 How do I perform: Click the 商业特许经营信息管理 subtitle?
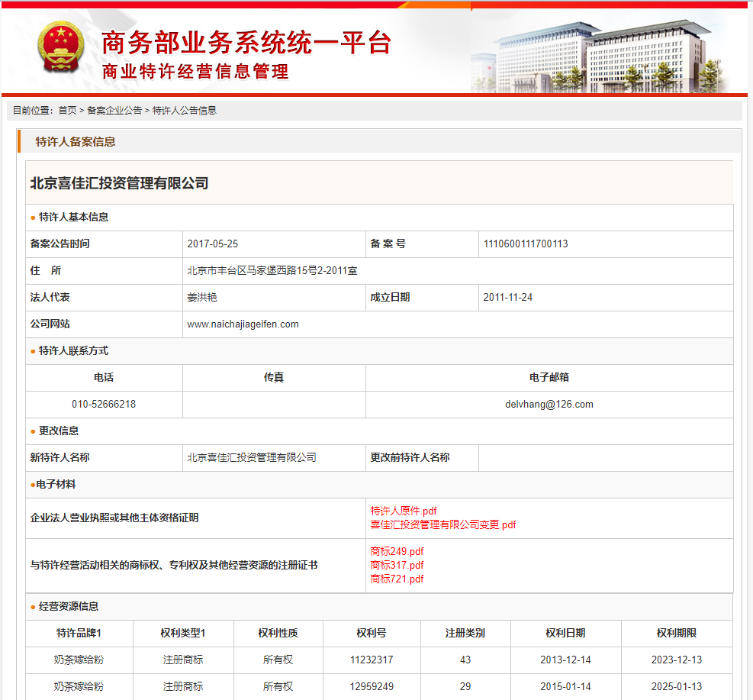coord(195,72)
